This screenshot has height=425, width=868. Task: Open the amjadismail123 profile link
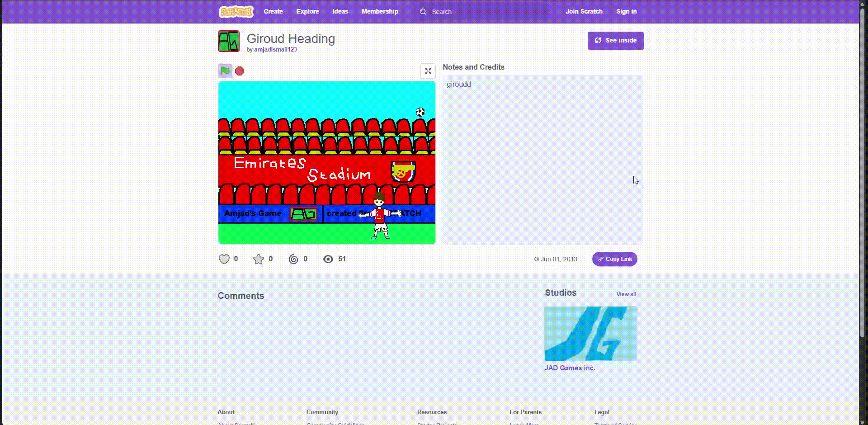point(275,50)
